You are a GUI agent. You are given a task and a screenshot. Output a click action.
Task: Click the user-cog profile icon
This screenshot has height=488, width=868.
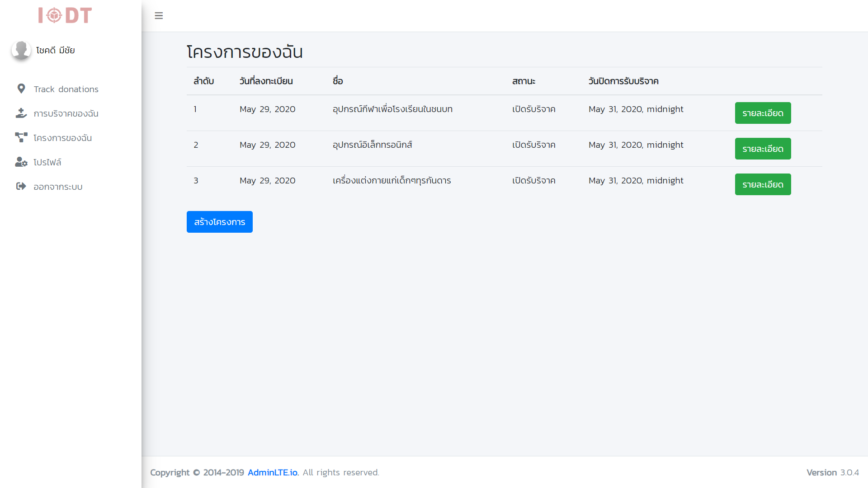click(x=21, y=162)
